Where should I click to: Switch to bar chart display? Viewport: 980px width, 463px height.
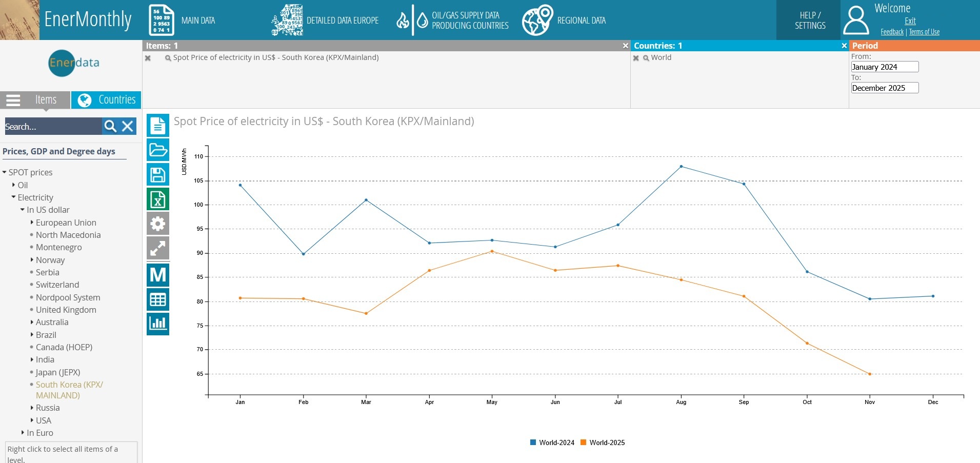click(x=158, y=324)
